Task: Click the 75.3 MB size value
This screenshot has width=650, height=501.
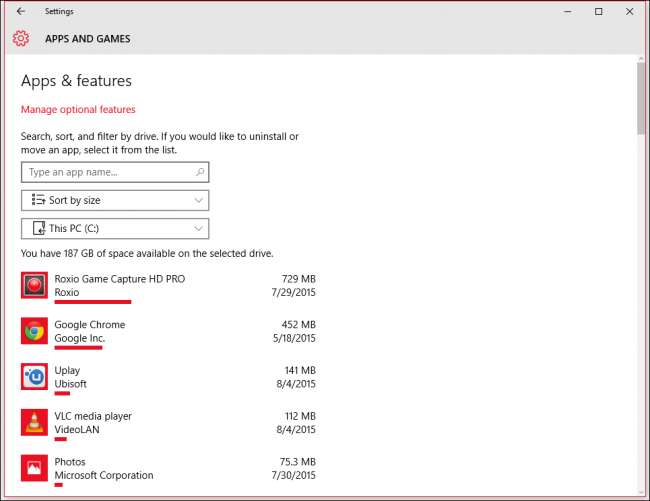Action: click(x=298, y=462)
